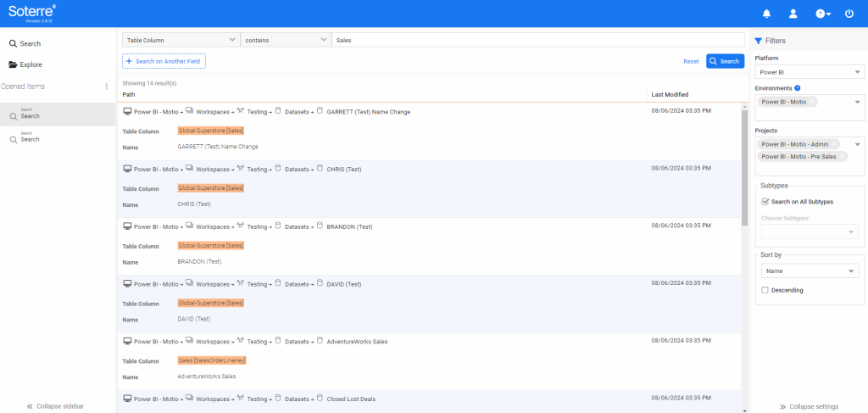This screenshot has height=413, width=868.
Task: Open the BRANDON (Test) dataset path
Action: pos(350,227)
